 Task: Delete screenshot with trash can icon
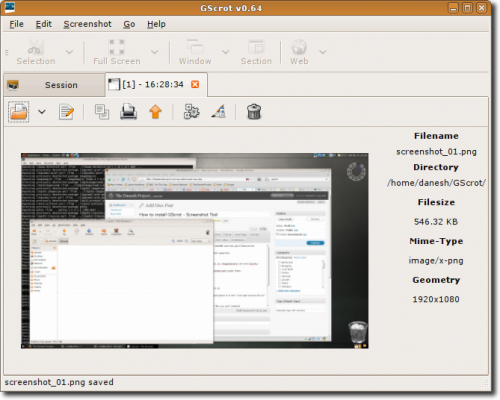click(254, 112)
